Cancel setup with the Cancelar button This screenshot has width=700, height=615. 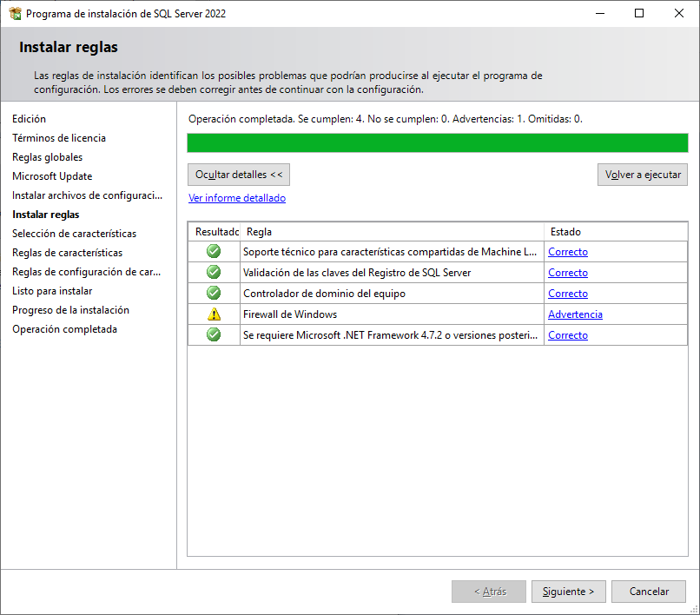648,591
